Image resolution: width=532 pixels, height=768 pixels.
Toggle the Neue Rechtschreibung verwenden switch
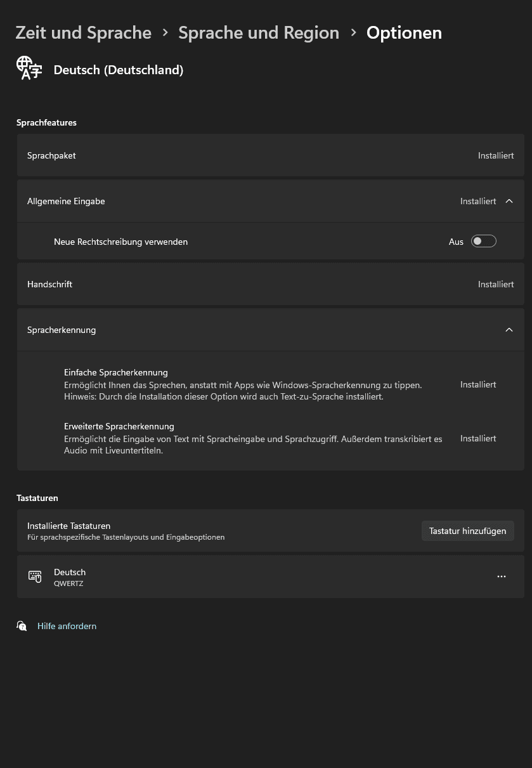pos(483,241)
